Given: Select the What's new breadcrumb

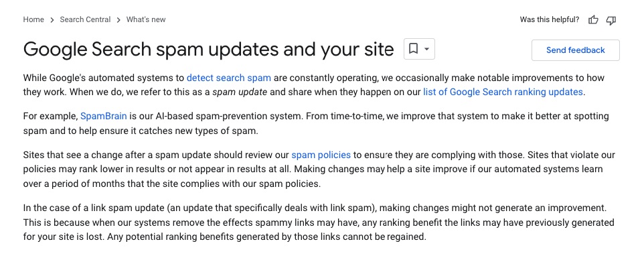Looking at the screenshot, I should 146,19.
